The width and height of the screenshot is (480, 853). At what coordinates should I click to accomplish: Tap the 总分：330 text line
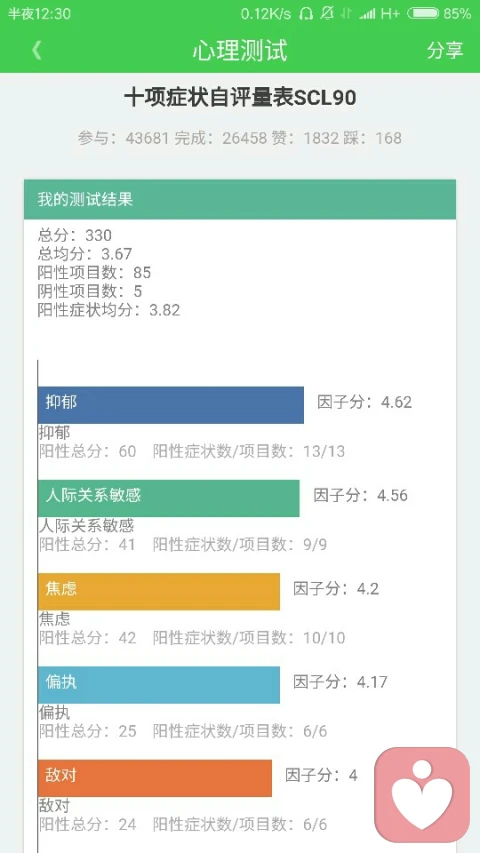75,236
